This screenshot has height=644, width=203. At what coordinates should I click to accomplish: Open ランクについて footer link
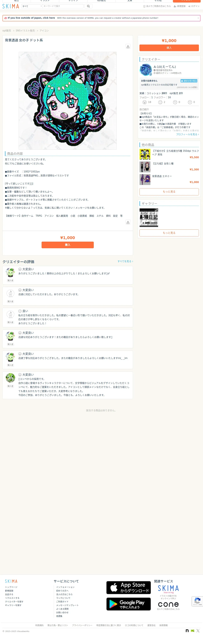click(63, 598)
